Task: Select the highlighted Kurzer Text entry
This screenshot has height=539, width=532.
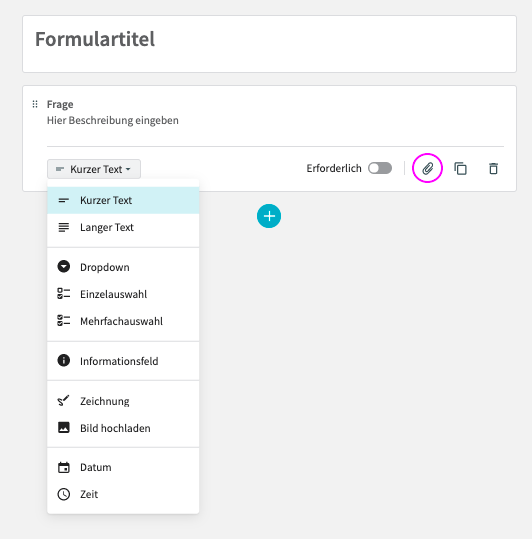Action: [123, 200]
